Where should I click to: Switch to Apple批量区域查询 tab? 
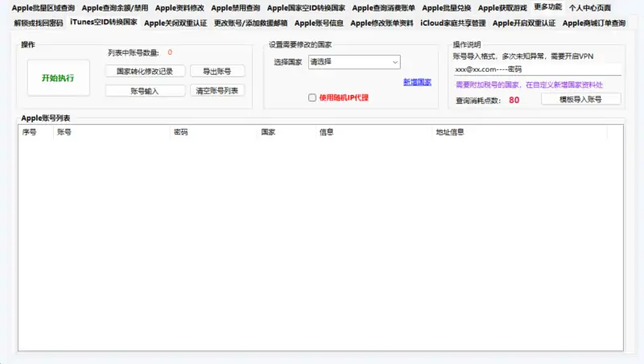43,8
